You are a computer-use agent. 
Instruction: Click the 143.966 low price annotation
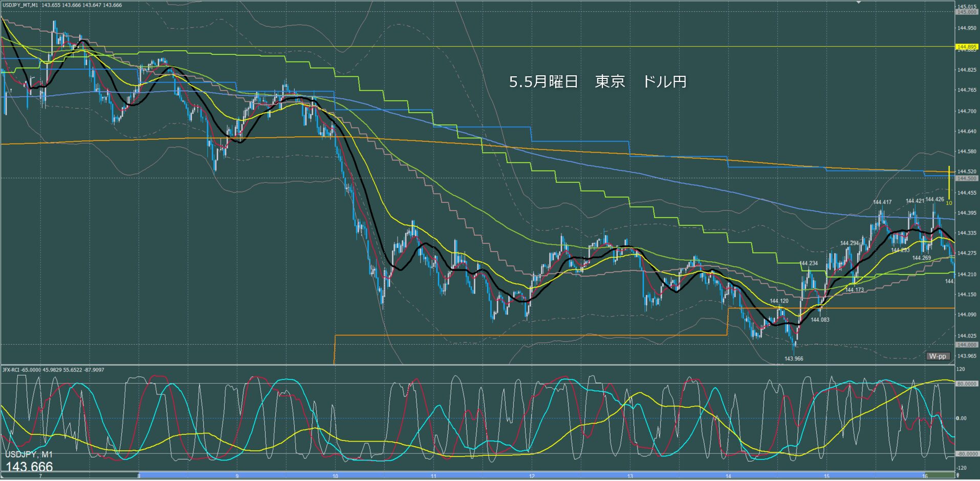[794, 359]
